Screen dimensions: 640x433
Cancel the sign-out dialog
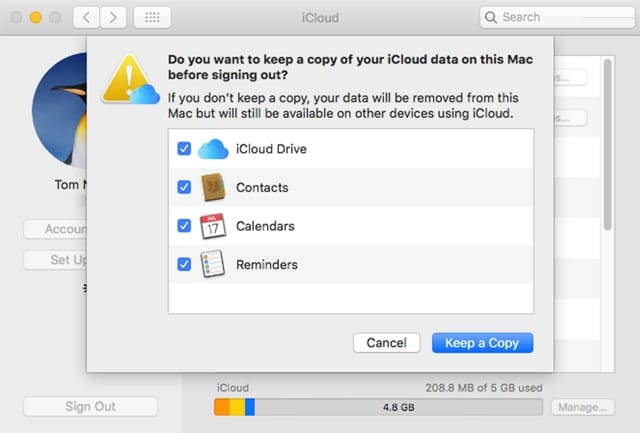click(x=386, y=343)
